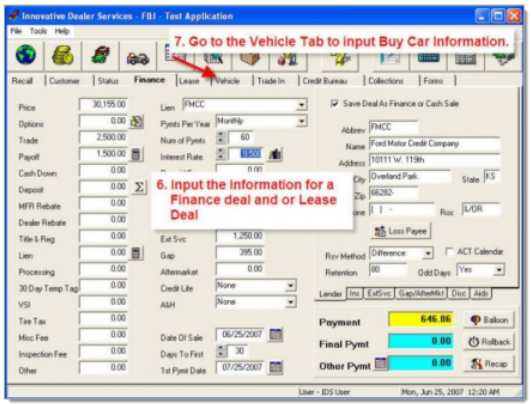Open the calendar icon for Date Of Sale
Viewport: 531px width, 404px height.
(x=276, y=335)
